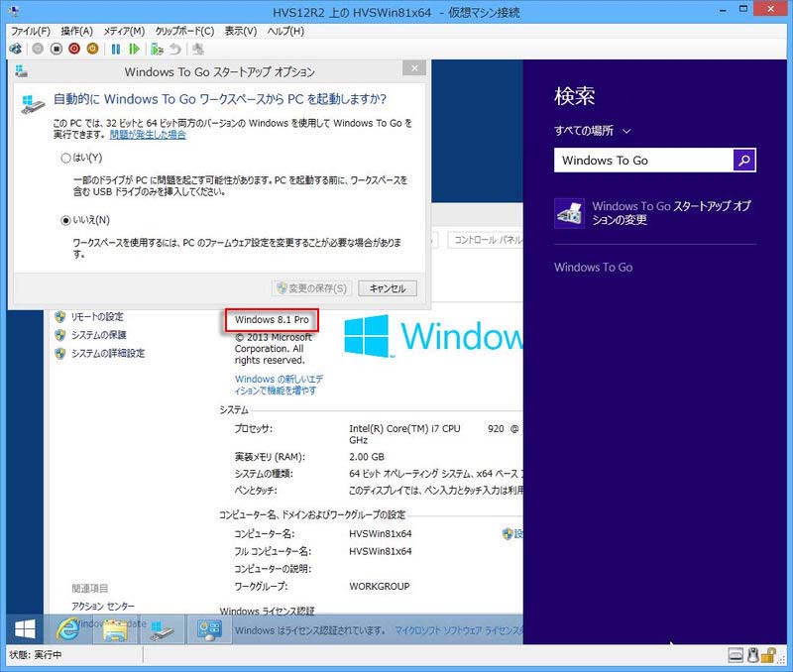
Task: Click the shield 設定の変更 icon beside computer name
Action: pos(508,533)
